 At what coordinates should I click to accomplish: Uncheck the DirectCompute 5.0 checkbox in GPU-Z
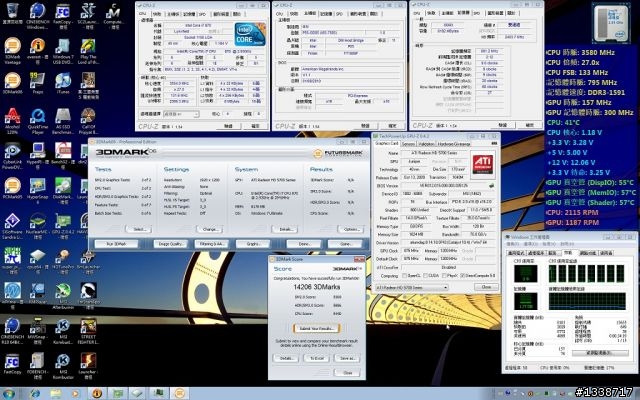[x=462, y=276]
